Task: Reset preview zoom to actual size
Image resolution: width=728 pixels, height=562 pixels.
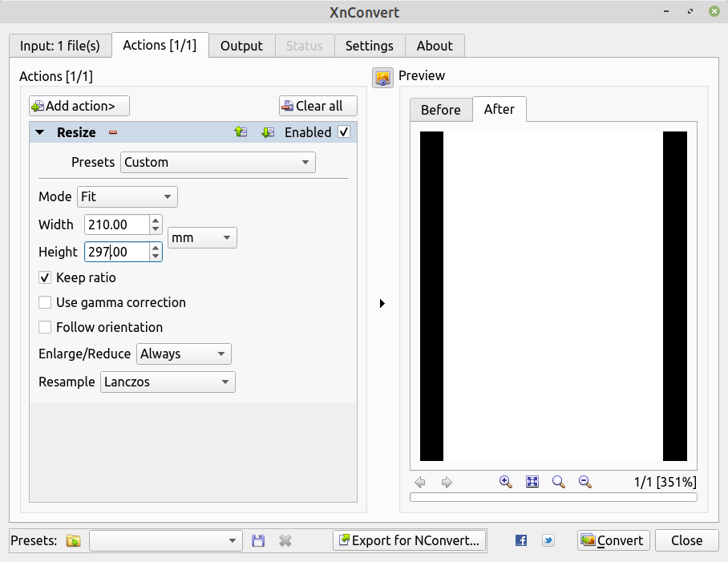Action: point(559,482)
